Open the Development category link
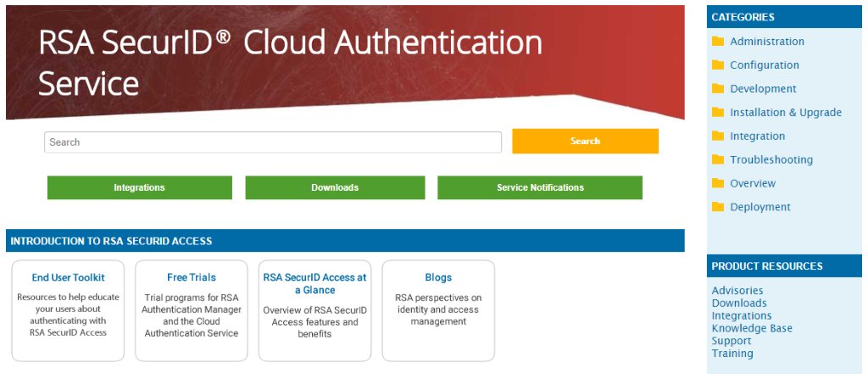The height and width of the screenshot is (374, 868). pyautogui.click(x=763, y=89)
